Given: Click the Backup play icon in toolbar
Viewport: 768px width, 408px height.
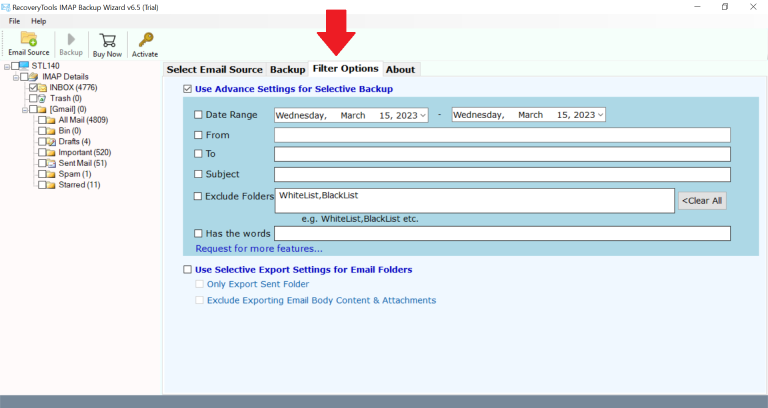Looking at the screenshot, I should click(x=71, y=39).
